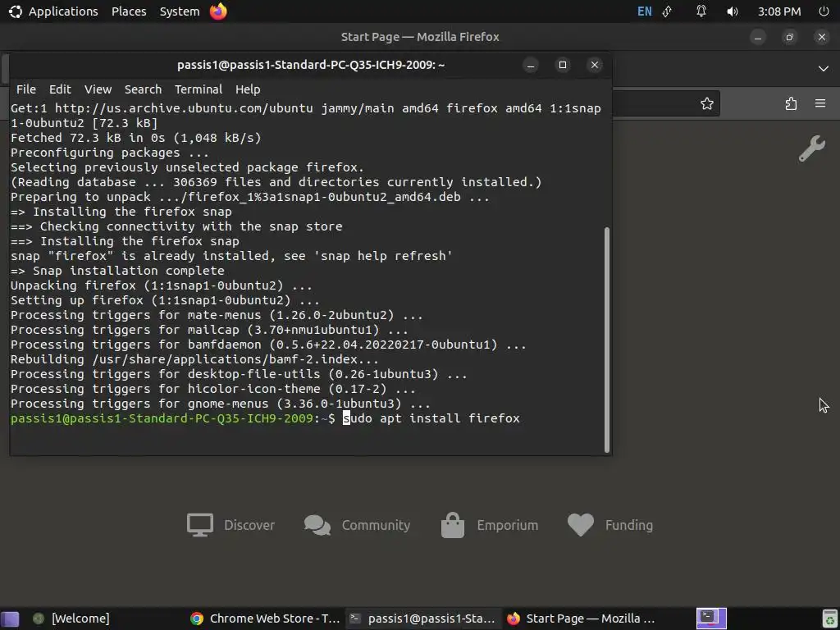Open the Terminal menu in terminal menubar

click(199, 89)
